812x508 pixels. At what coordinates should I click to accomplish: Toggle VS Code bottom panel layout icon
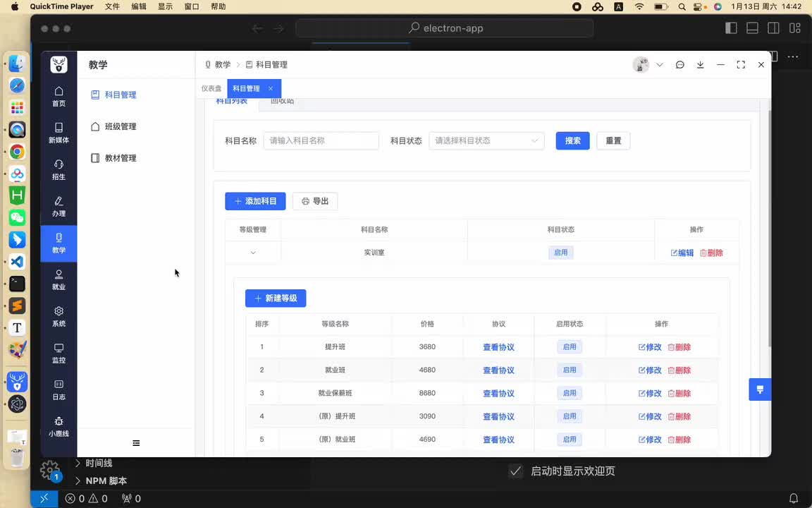pos(753,28)
